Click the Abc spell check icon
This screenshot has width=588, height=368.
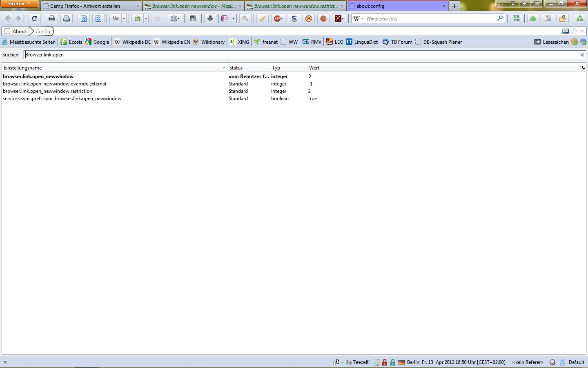pos(116,18)
